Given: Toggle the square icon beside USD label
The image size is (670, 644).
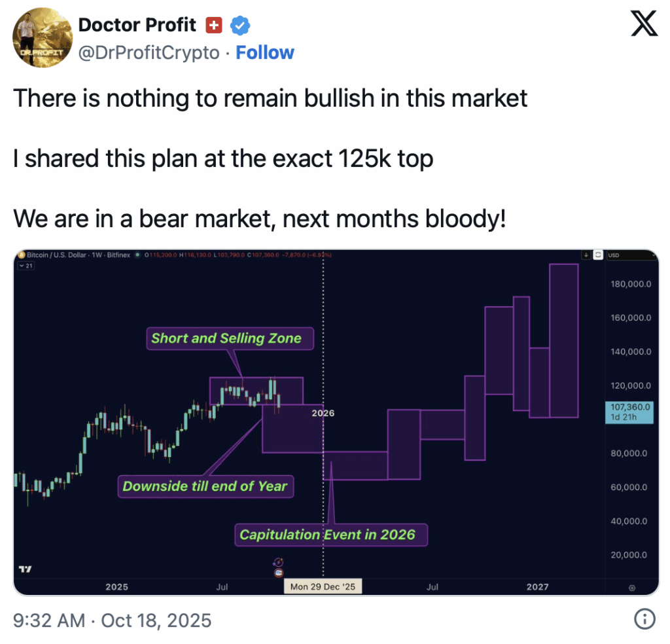Looking at the screenshot, I should click(x=597, y=255).
